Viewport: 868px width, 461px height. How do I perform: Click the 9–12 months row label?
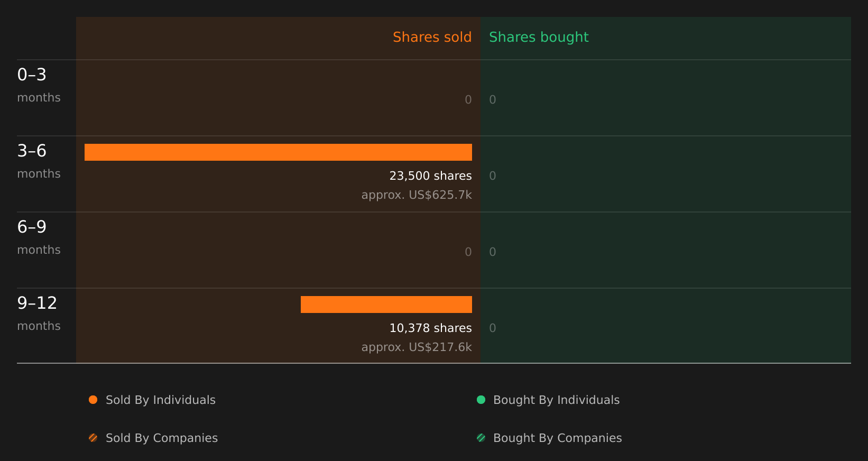point(39,313)
